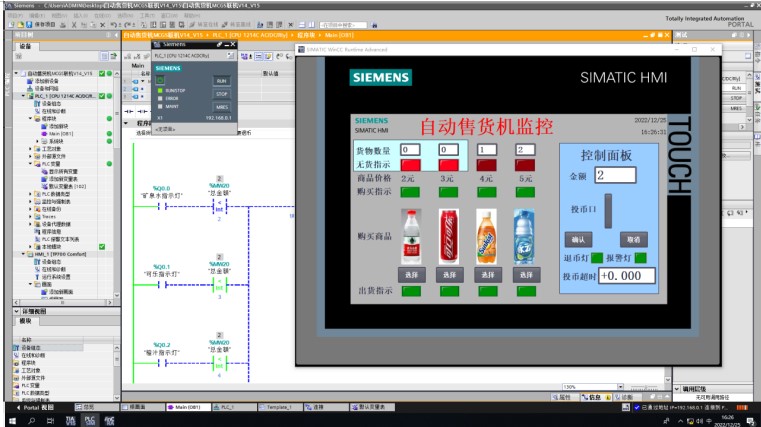The image size is (761, 427).
Task: Click the delete X icon in main toolbar
Action: [102, 24]
